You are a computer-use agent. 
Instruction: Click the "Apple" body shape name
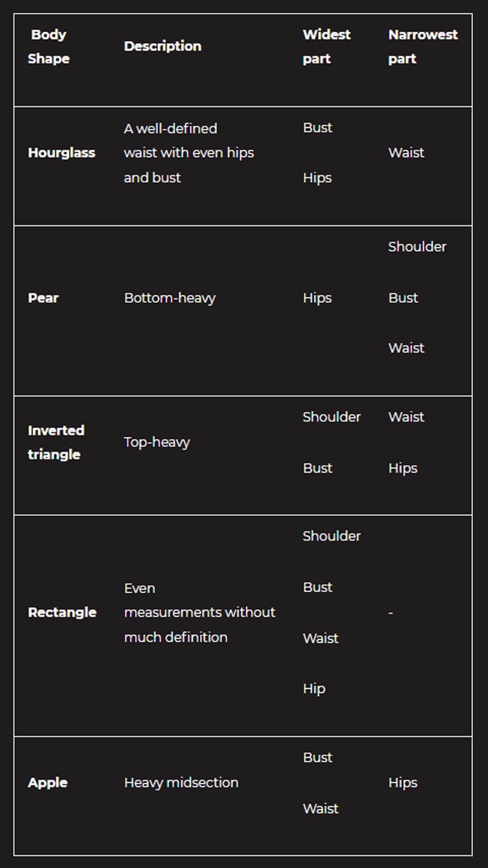click(47, 783)
